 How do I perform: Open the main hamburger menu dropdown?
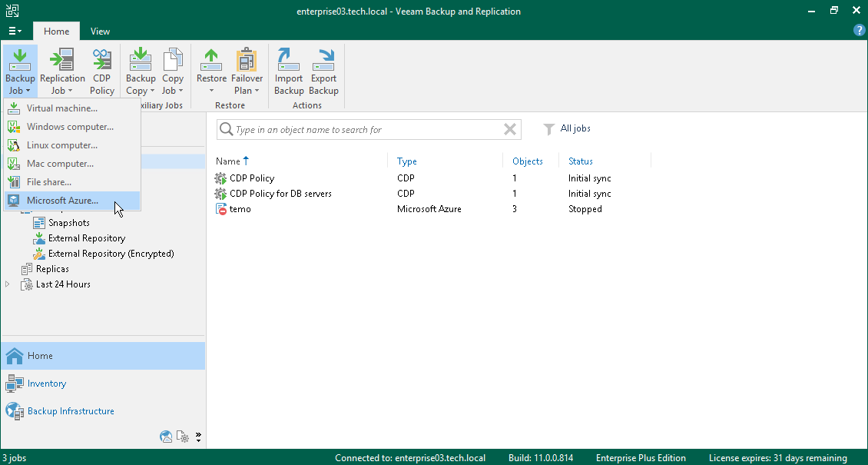(15, 31)
